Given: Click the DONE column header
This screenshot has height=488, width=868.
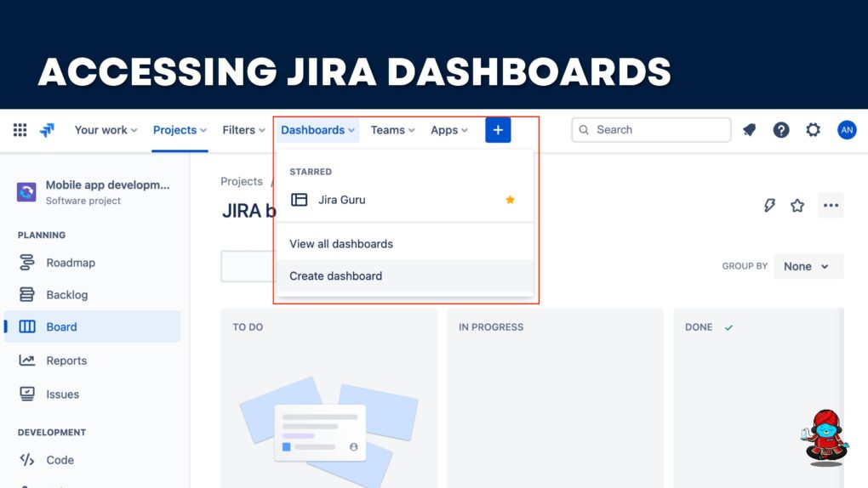Looking at the screenshot, I should pos(699,327).
